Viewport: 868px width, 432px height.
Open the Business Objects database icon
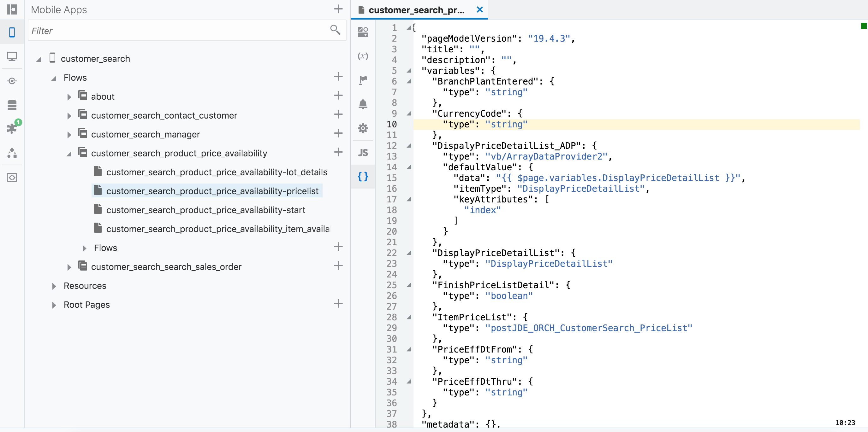click(12, 105)
